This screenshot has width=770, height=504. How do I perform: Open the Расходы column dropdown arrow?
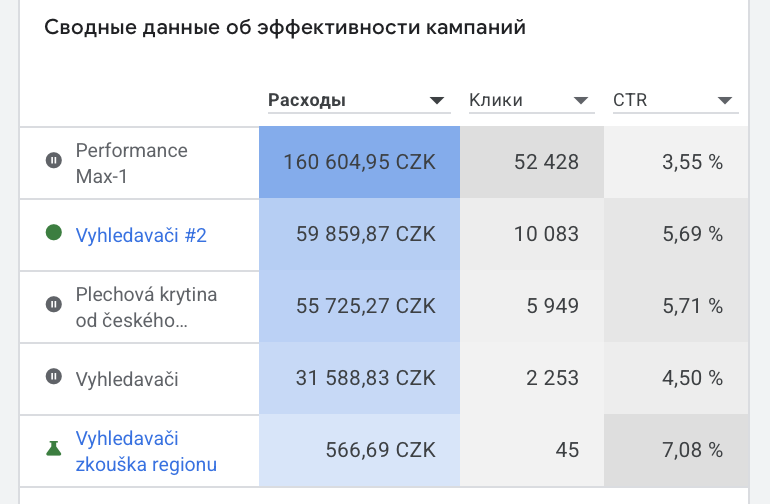coord(436,100)
